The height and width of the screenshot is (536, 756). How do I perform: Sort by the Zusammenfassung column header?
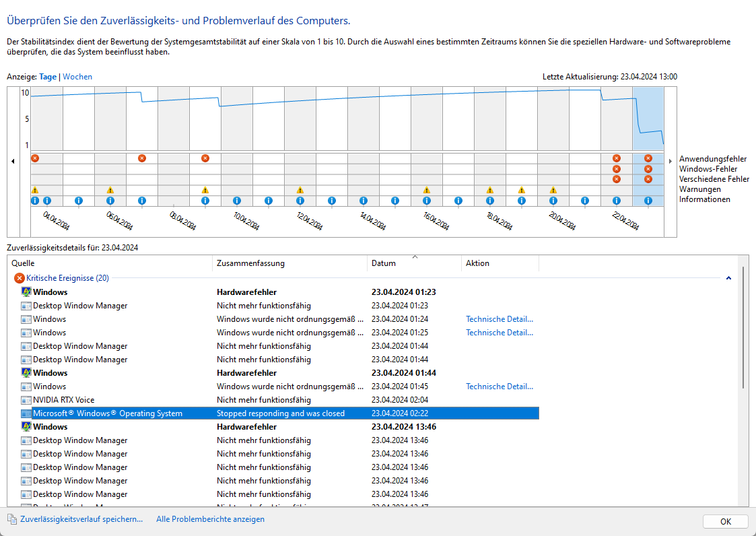point(289,263)
